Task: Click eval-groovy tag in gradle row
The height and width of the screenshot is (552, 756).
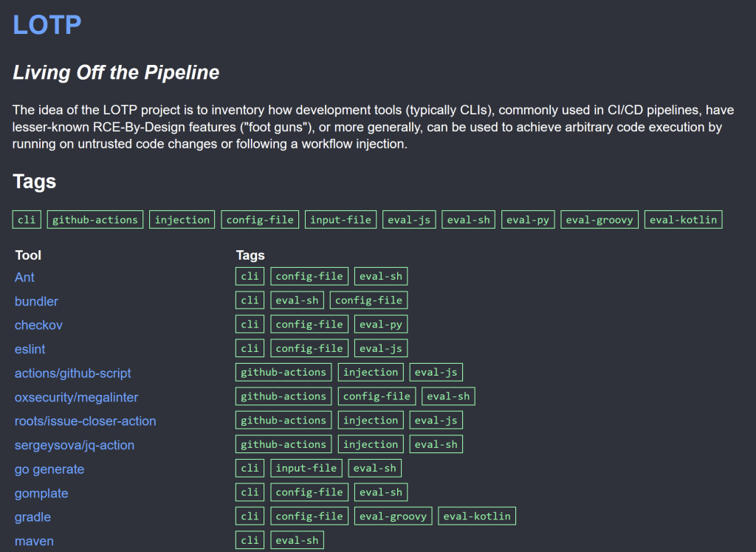Action: (394, 516)
